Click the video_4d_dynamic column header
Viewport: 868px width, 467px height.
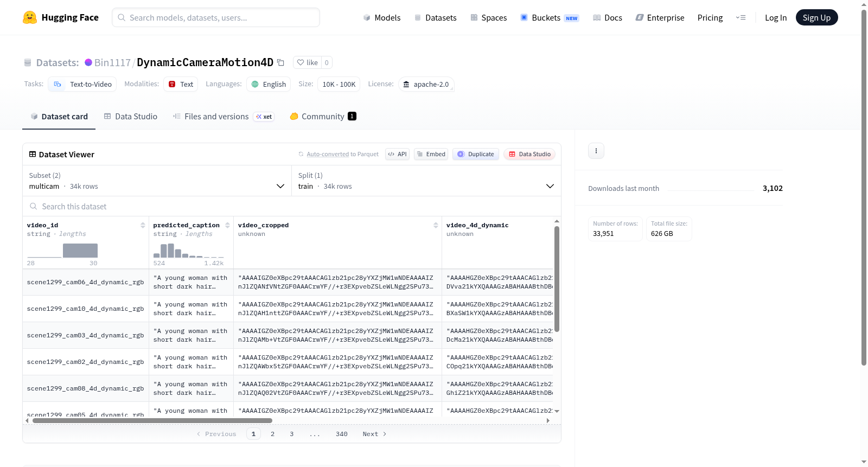(x=477, y=225)
